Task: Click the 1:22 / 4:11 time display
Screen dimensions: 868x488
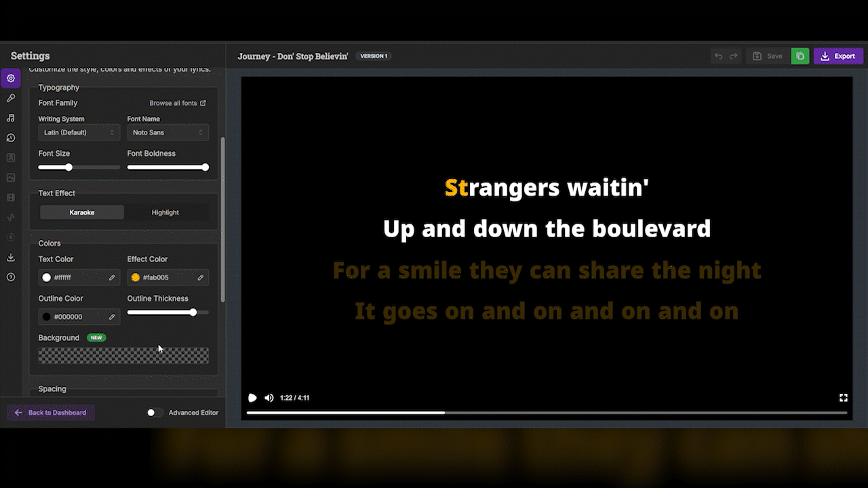Action: click(x=295, y=398)
